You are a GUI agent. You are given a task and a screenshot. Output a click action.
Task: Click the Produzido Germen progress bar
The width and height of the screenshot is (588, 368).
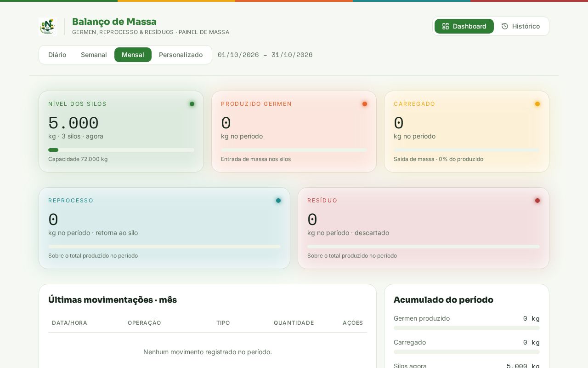[x=294, y=150]
